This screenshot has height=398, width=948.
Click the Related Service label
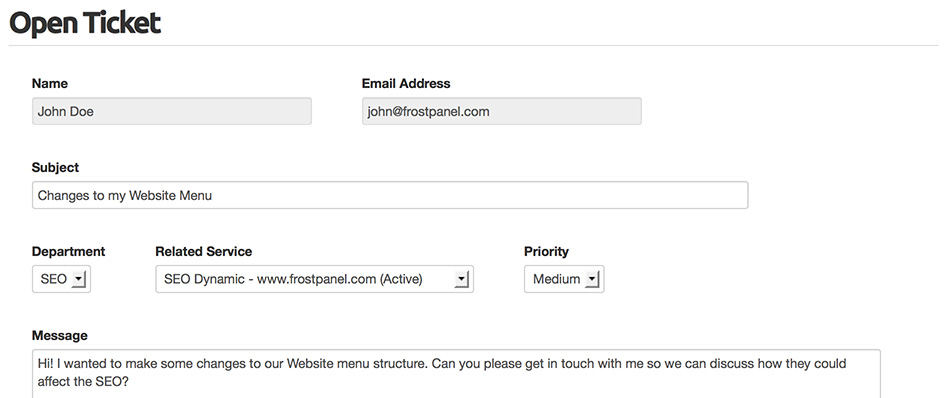coord(204,252)
